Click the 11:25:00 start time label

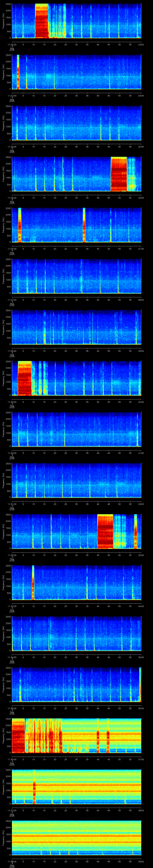point(12,198)
